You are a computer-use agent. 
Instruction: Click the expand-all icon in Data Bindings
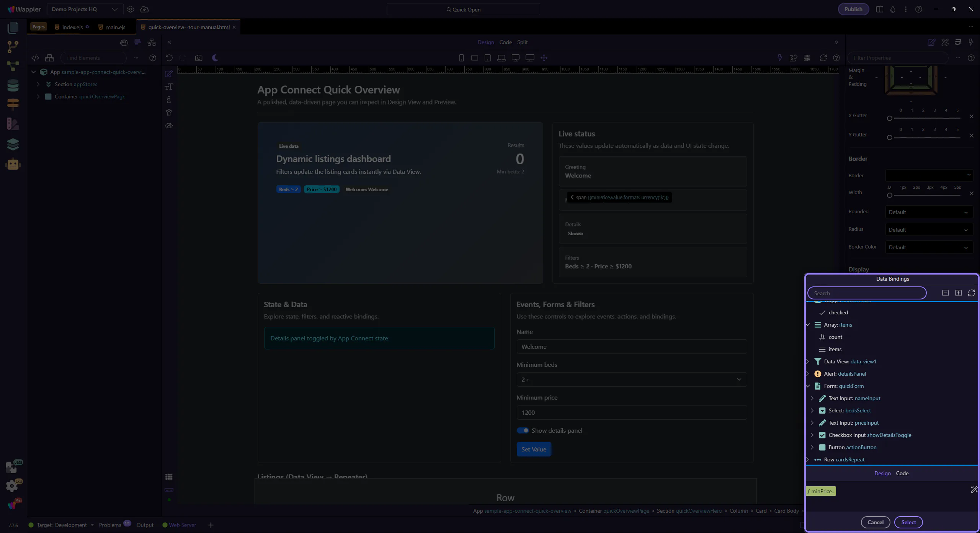click(958, 293)
